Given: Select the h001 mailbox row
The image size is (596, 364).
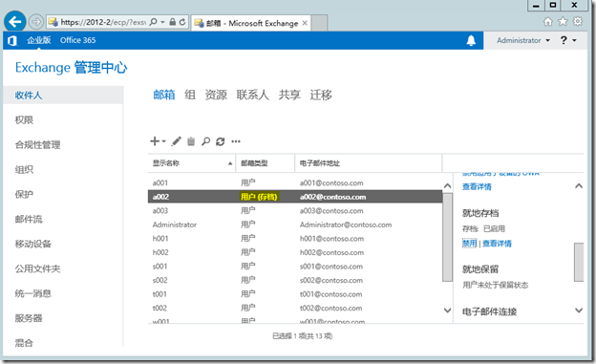Looking at the screenshot, I should [x=295, y=239].
